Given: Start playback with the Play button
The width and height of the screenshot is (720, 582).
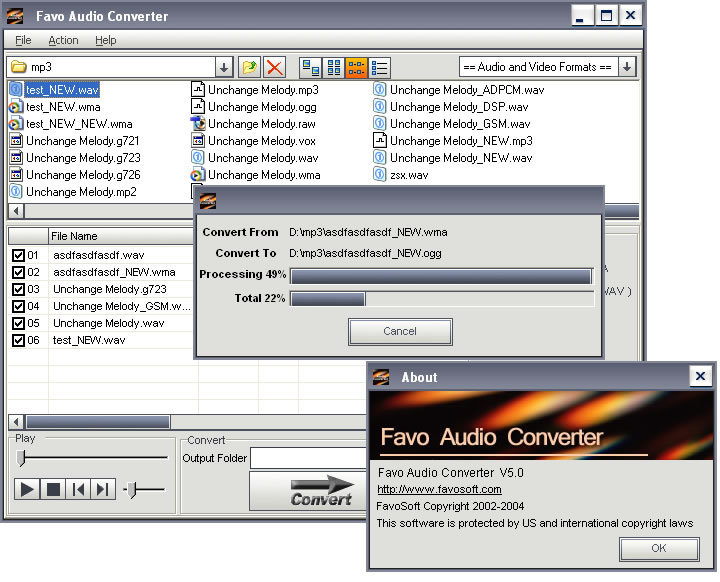Looking at the screenshot, I should (27, 490).
